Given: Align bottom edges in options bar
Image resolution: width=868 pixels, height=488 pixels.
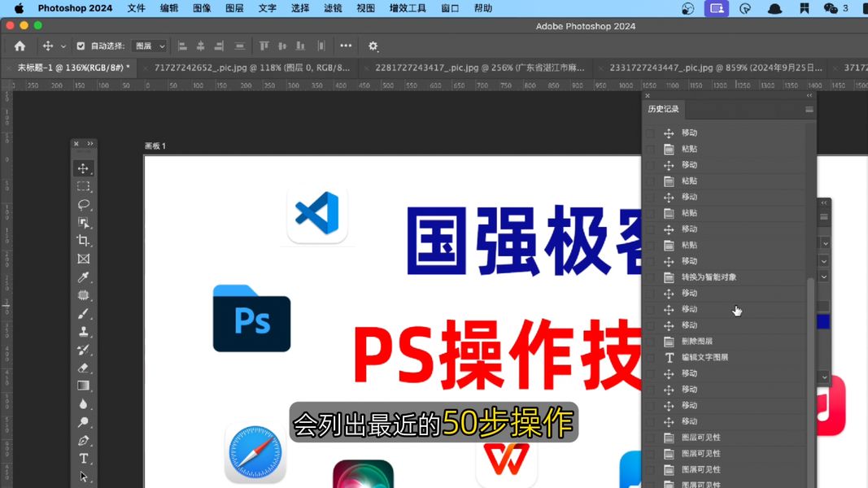Looking at the screenshot, I should click(301, 46).
